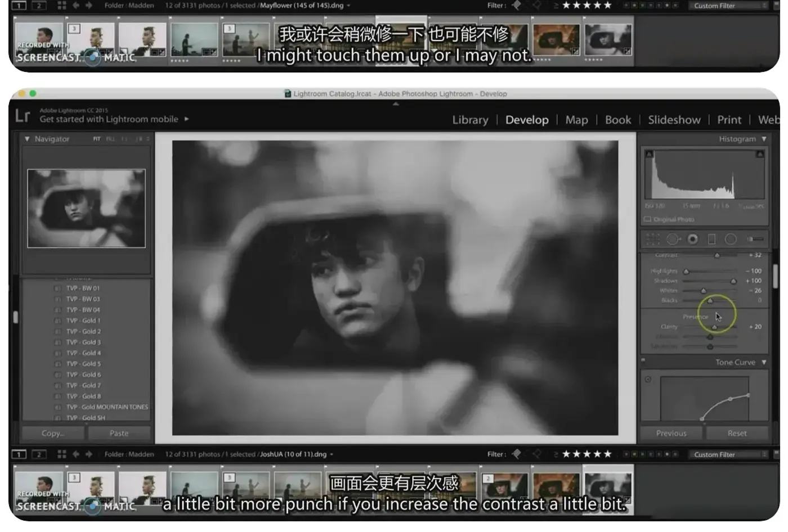The height and width of the screenshot is (532, 788).
Task: Select the Crop Overlay tool
Action: pyautogui.click(x=652, y=240)
